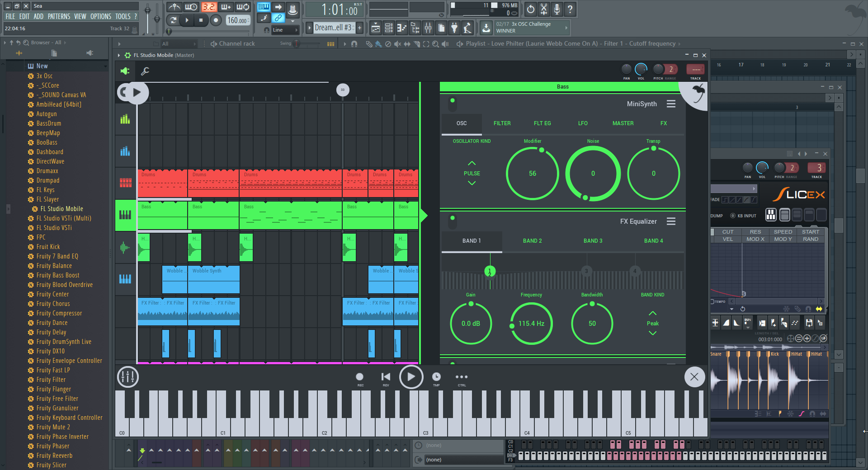
Task: Add new pattern with plus button
Action: [360, 28]
